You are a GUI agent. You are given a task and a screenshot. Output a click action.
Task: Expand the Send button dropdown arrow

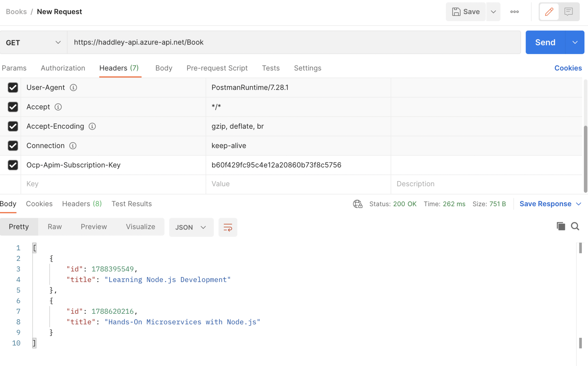pyautogui.click(x=575, y=43)
